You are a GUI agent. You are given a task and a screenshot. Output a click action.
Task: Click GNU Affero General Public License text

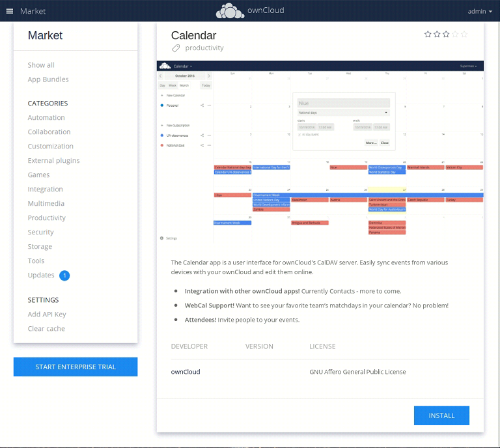(357, 372)
